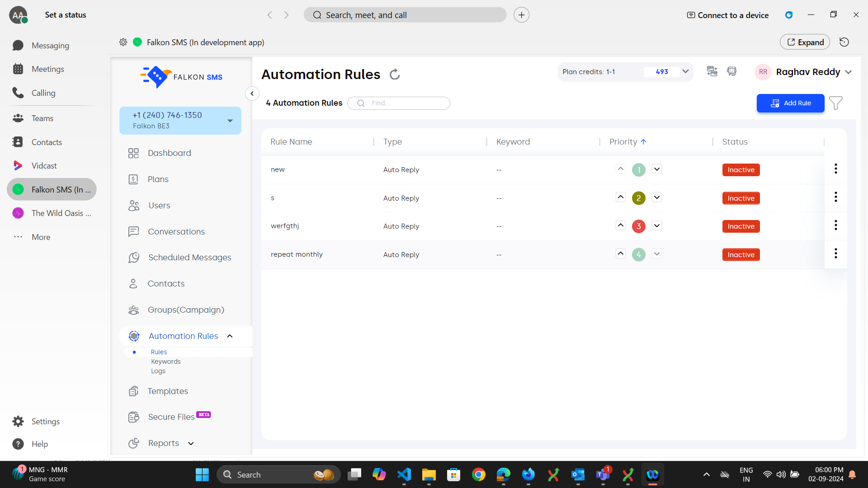Open Visual Studio Code from taskbar
The image size is (868, 488).
(x=404, y=474)
